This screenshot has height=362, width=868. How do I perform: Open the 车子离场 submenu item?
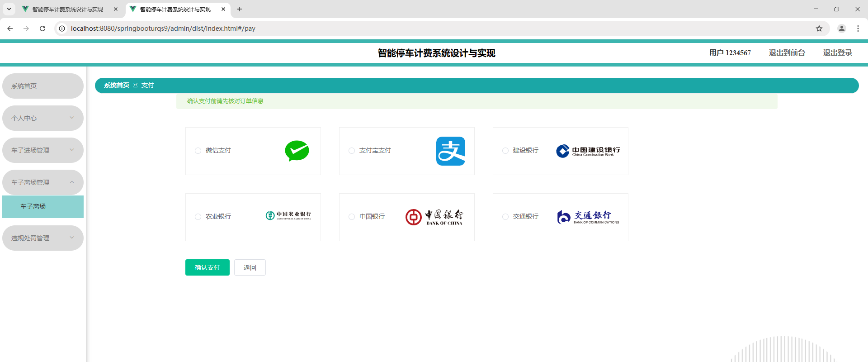[43, 207]
